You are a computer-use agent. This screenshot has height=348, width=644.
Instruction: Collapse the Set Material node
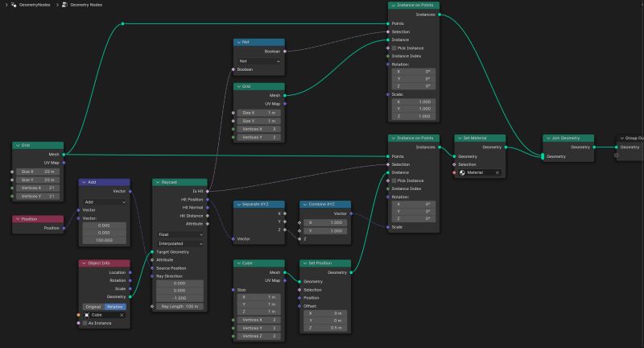tap(460, 138)
